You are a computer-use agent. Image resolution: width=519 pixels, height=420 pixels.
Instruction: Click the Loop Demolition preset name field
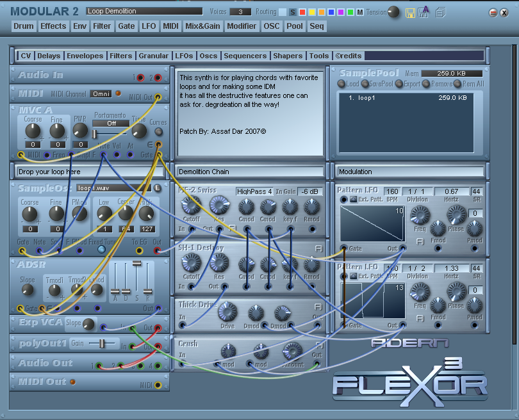coord(144,12)
